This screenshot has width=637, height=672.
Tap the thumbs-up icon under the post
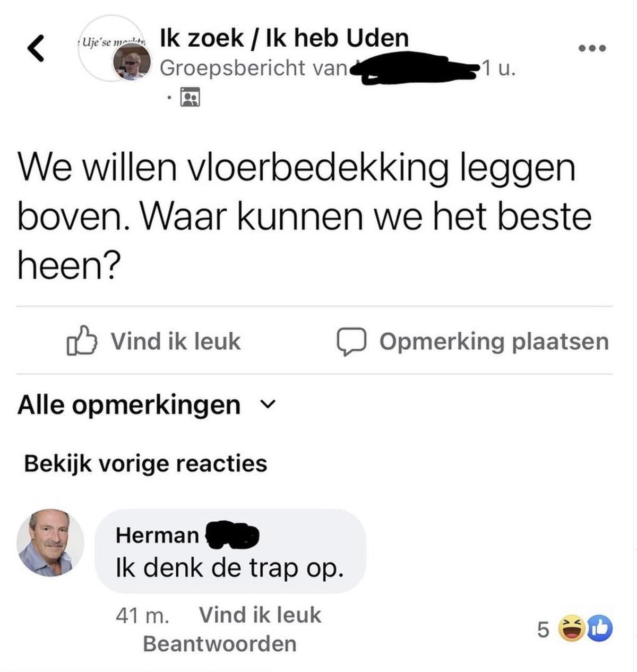click(82, 341)
